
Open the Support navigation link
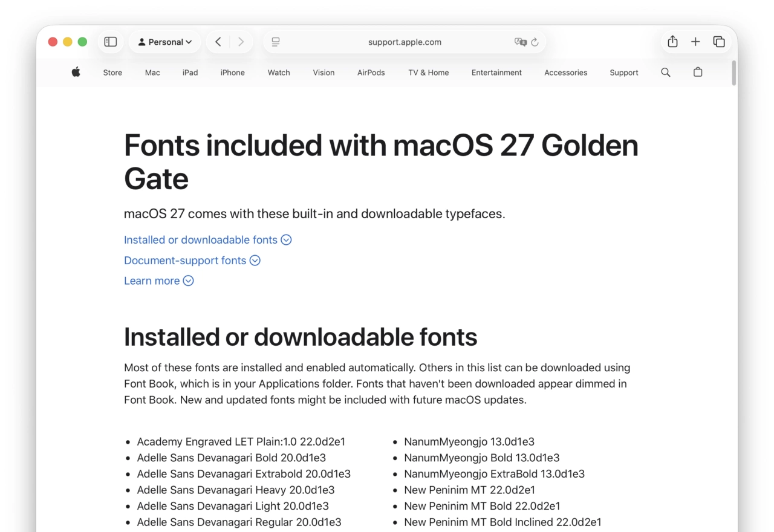624,73
